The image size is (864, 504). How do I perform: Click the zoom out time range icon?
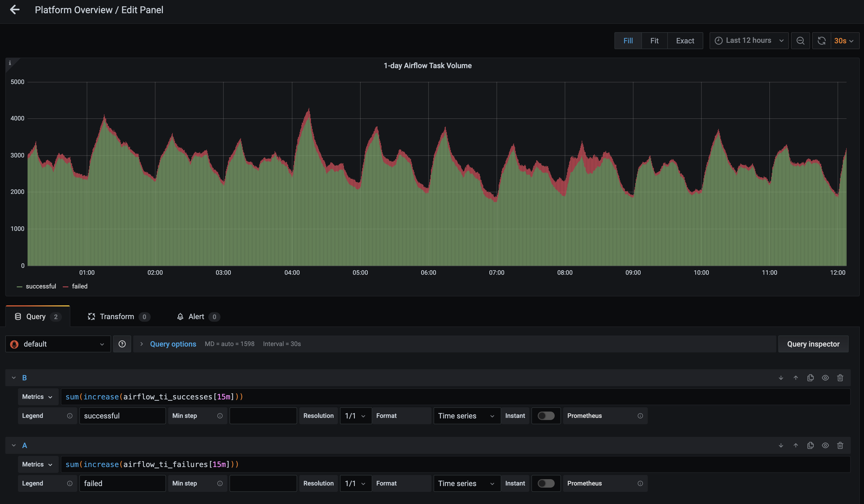tap(800, 41)
